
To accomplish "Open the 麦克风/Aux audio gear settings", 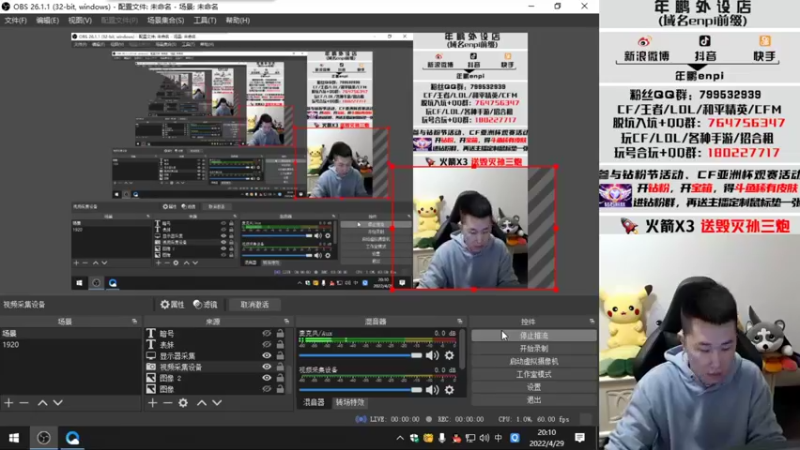I will [449, 355].
